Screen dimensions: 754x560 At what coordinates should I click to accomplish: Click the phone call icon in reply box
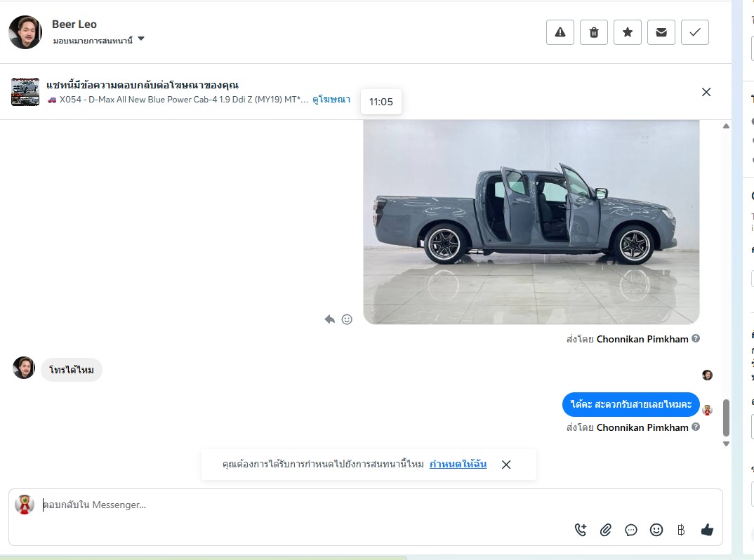581,530
